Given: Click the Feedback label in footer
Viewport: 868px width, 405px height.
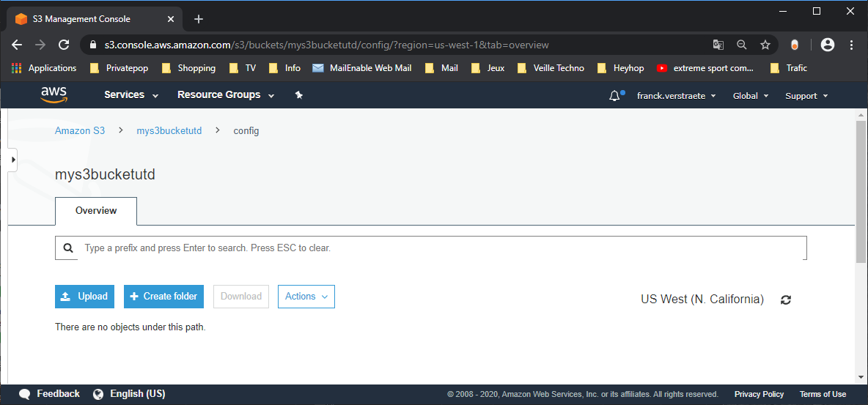Looking at the screenshot, I should click(x=58, y=394).
